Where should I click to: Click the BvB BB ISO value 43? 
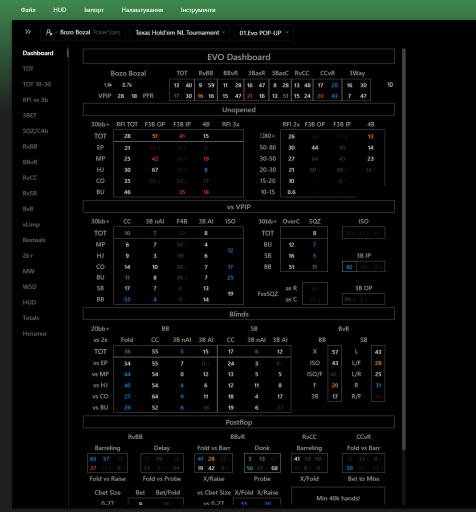tap(335, 363)
